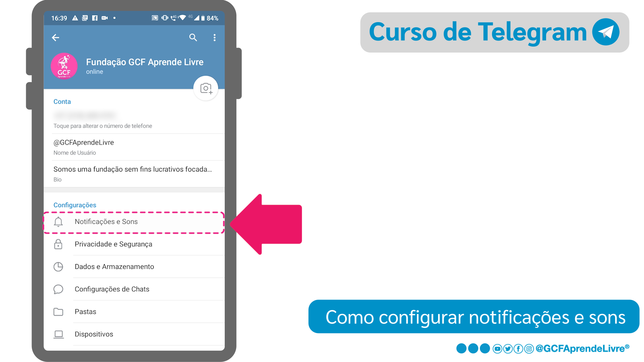The width and height of the screenshot is (644, 362).
Task: Tap the chat bubble icon for Configurações de Chats
Action: coord(58,289)
